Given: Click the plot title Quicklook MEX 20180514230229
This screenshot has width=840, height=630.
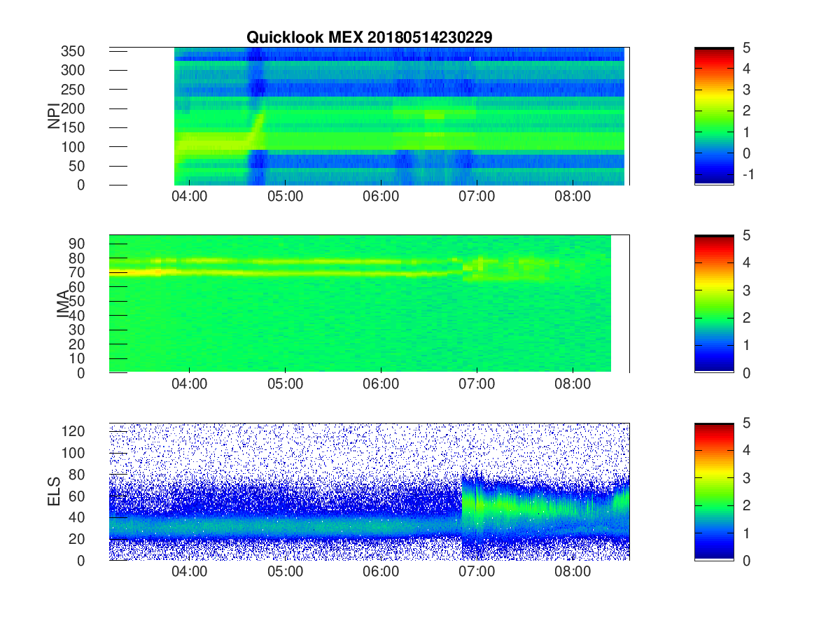Looking at the screenshot, I should pos(369,38).
